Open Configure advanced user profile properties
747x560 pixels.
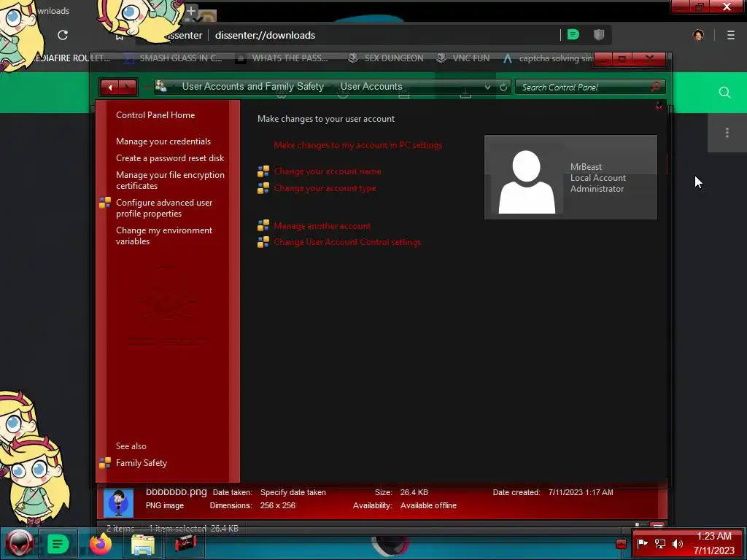(x=164, y=208)
